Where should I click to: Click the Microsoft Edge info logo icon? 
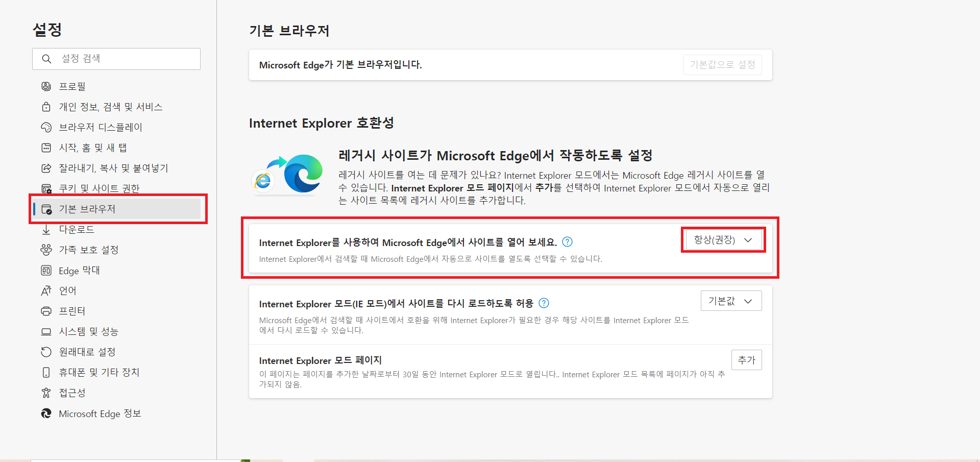click(46, 413)
